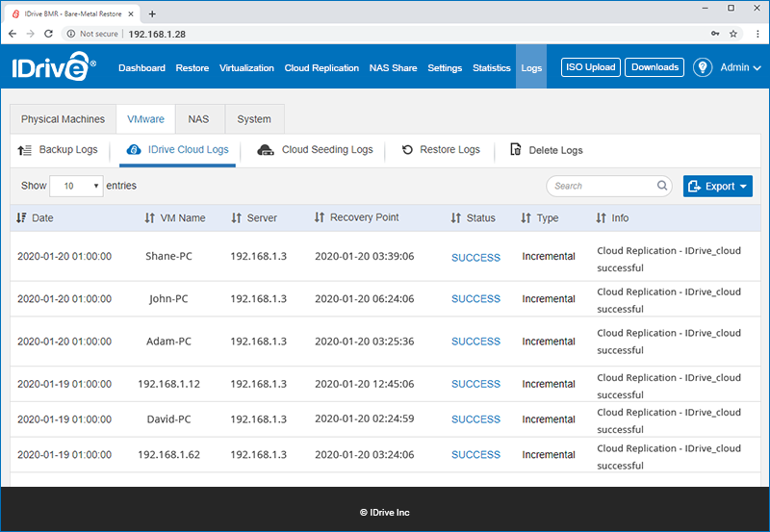The height and width of the screenshot is (532, 770).
Task: Click recovery point 2020-01-20 03:25:36
Action: tap(365, 342)
